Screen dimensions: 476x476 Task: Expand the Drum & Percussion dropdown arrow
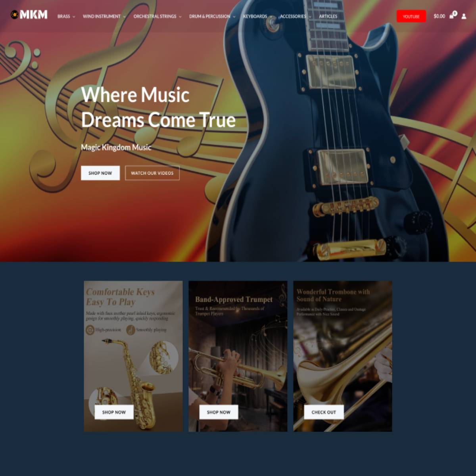(x=234, y=17)
